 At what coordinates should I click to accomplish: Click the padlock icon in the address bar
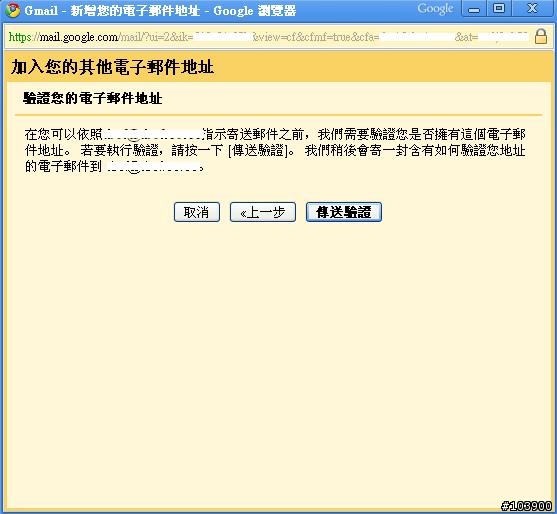coord(541,37)
